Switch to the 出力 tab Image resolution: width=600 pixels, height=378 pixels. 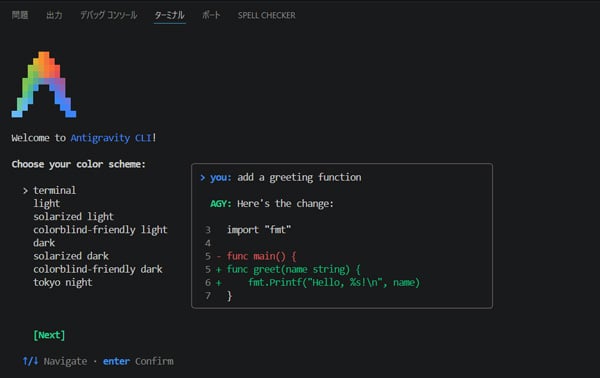click(x=54, y=15)
